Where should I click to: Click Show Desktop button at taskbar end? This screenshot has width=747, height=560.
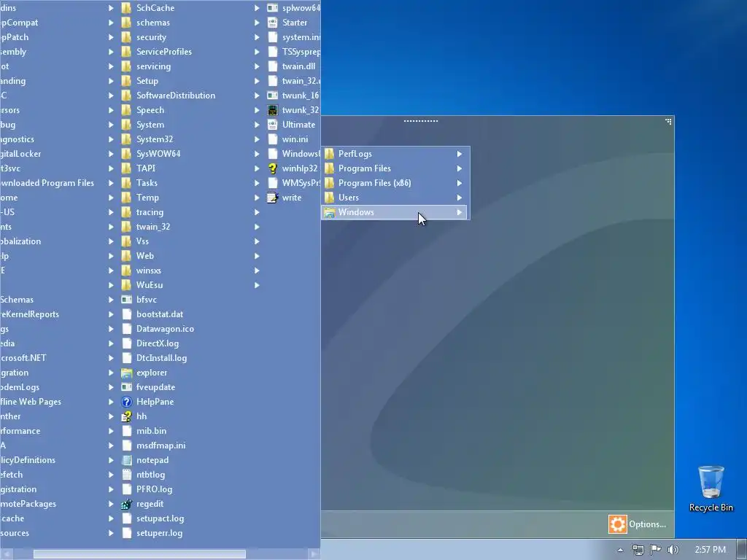coord(742,550)
